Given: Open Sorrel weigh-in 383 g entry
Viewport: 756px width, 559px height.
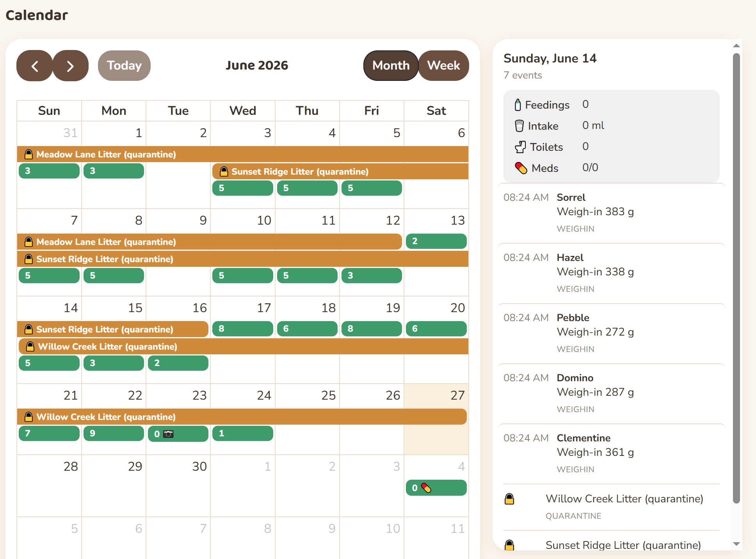Looking at the screenshot, I should (x=611, y=213).
